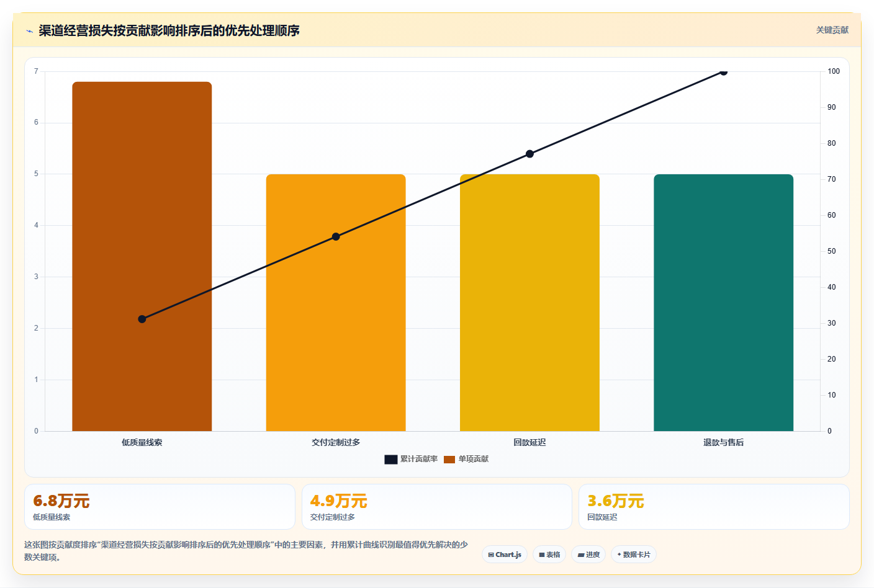This screenshot has height=588, width=874.
Task: Click the 累计贡献率 legend label
Action: [x=419, y=460]
